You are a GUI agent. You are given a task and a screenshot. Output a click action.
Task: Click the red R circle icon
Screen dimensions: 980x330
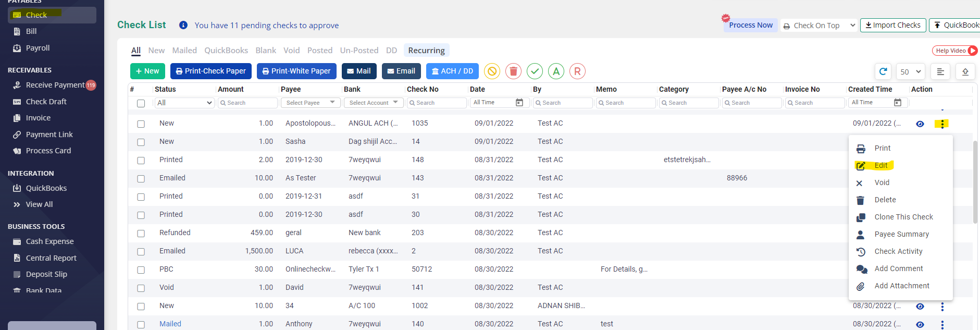coord(577,71)
